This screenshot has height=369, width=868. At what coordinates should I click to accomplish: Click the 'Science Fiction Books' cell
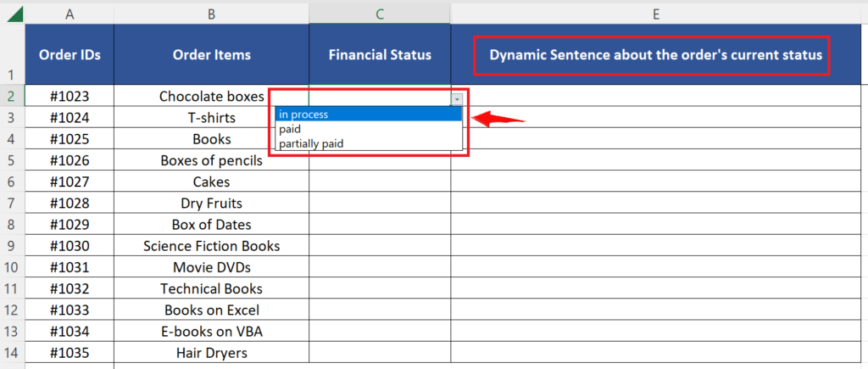[x=211, y=246]
